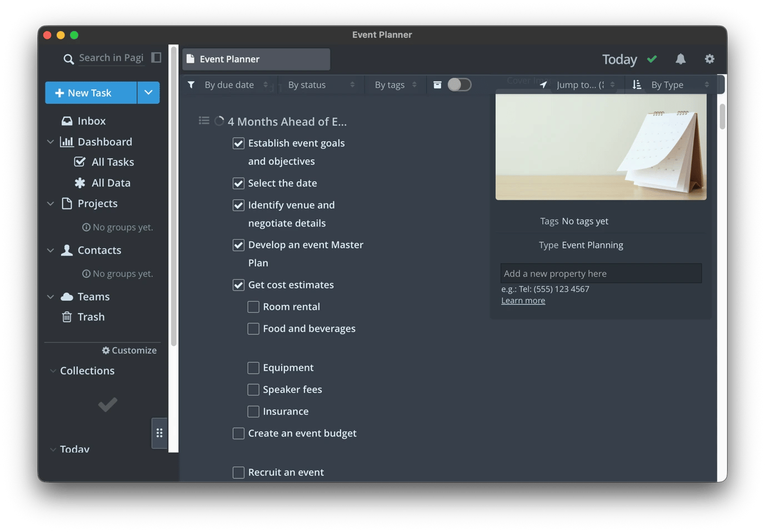Check the Food and beverages box
Image resolution: width=765 pixels, height=532 pixels.
click(x=253, y=329)
